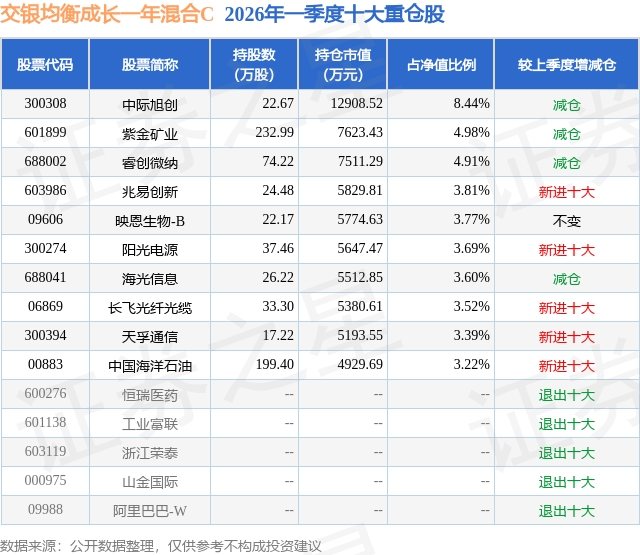This screenshot has height=555, width=640.
Task: Select stock name 工业富联
Action: click(x=150, y=424)
